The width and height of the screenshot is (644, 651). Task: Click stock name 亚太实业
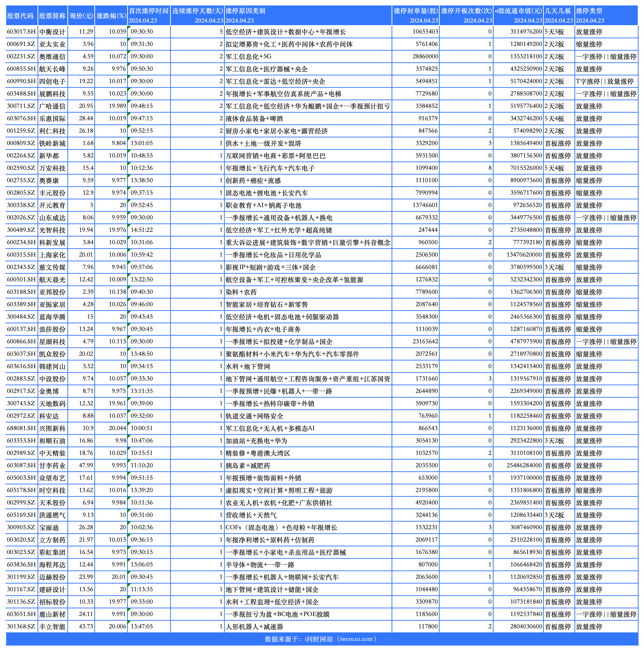pyautogui.click(x=52, y=44)
